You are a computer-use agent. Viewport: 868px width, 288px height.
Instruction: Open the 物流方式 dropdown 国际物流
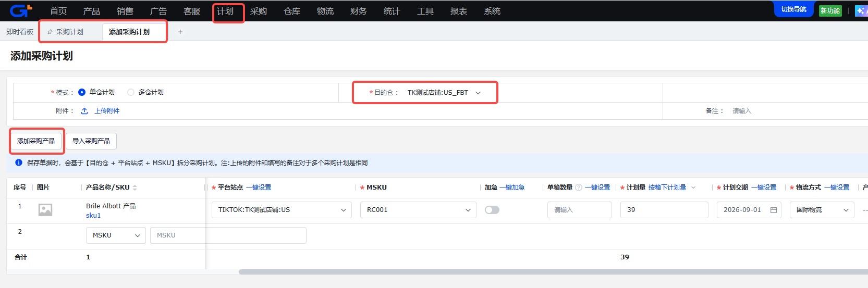[x=822, y=210]
